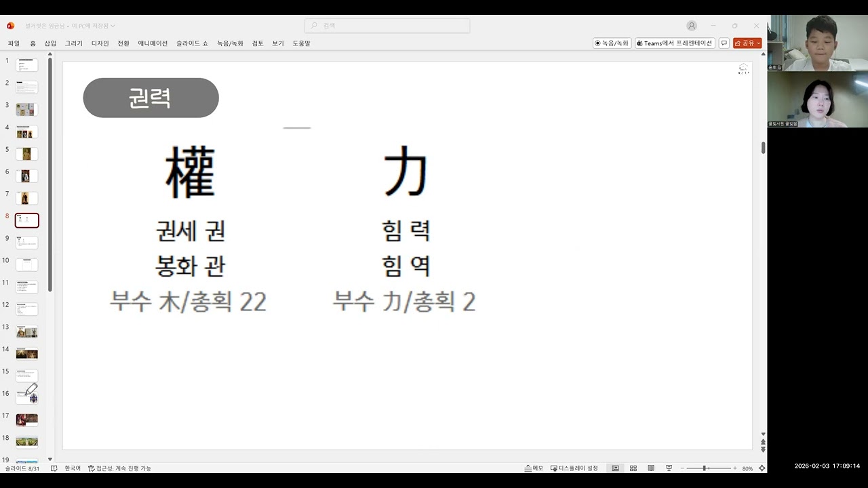Click the 한국어 language indicator
Screen dimensions: 868x488
tap(73, 468)
